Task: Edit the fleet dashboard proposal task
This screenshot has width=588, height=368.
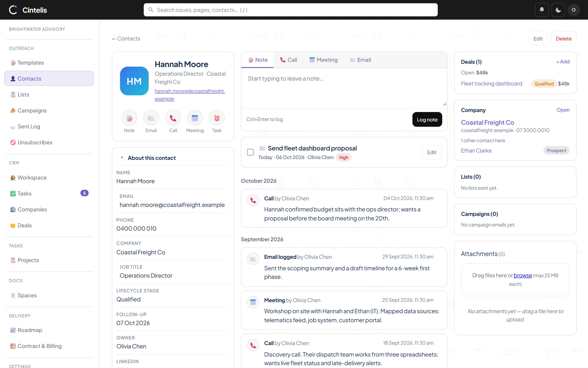Action: point(432,152)
